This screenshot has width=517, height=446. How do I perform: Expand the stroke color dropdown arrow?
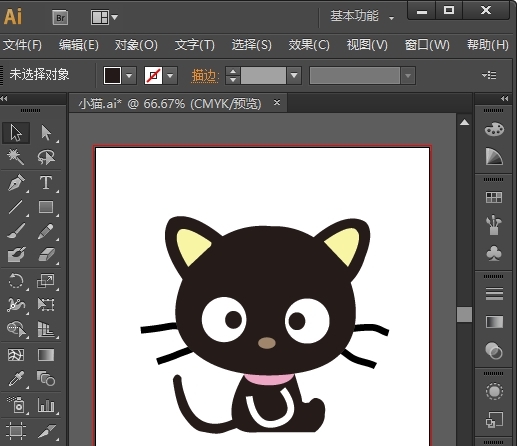(170, 75)
